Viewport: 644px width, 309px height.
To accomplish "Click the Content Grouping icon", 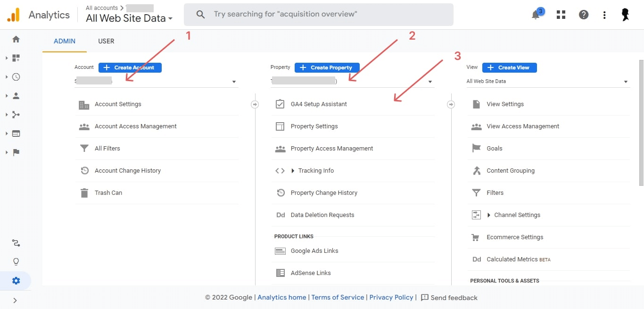I will (476, 171).
